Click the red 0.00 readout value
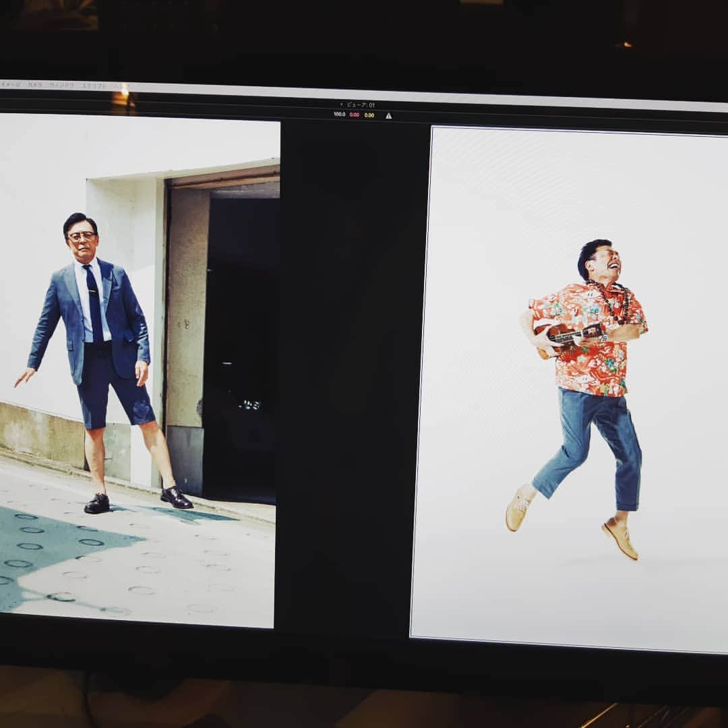This screenshot has width=728, height=728. coord(355,115)
